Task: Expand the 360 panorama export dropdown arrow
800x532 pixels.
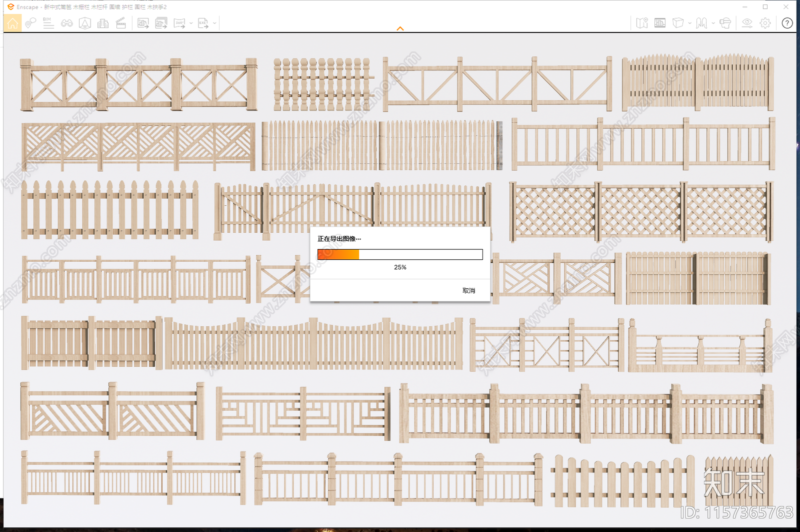Action: pyautogui.click(x=191, y=23)
